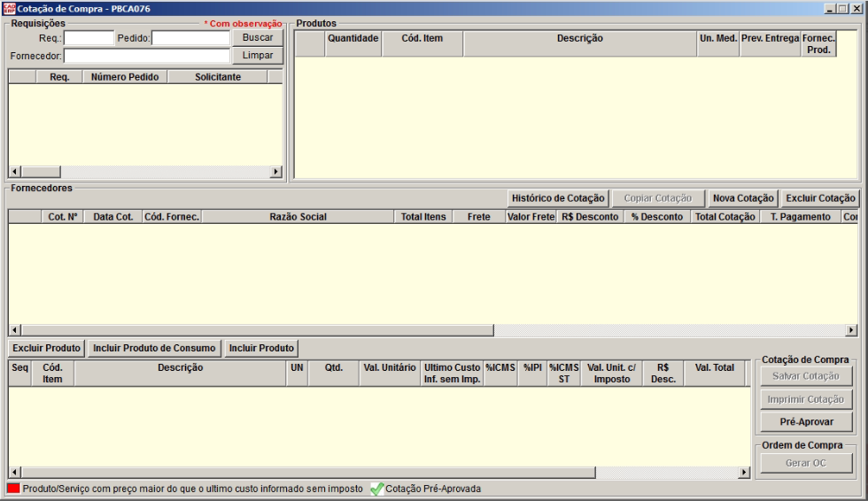Click the Cód. Fornec. column header
868x501 pixels.
172,217
